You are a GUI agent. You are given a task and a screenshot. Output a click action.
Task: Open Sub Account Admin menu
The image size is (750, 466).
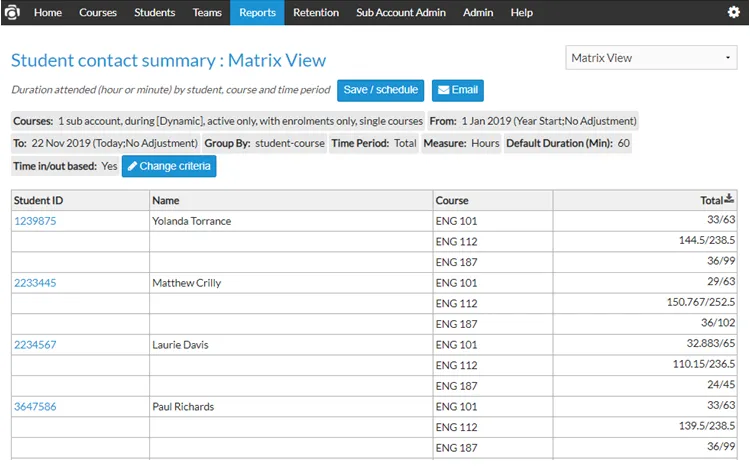[x=401, y=12]
